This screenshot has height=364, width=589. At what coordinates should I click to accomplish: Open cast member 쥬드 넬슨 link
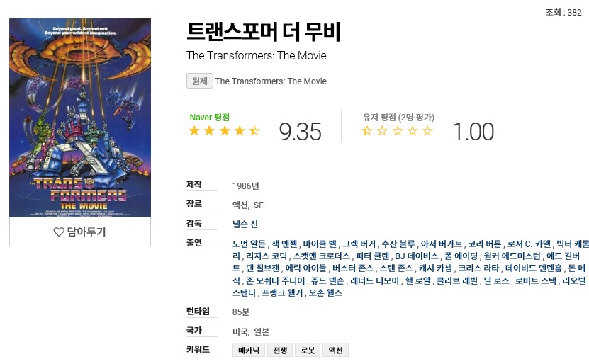[x=327, y=280]
